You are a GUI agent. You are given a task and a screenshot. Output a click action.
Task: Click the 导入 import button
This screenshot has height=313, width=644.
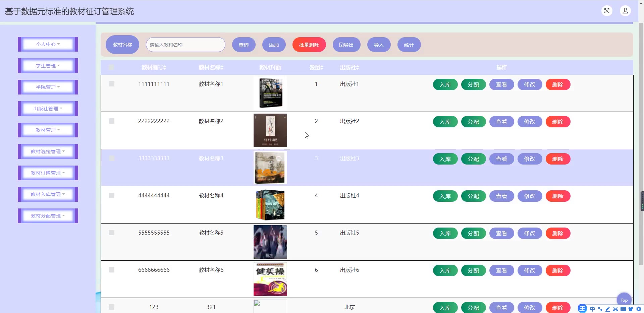(379, 45)
